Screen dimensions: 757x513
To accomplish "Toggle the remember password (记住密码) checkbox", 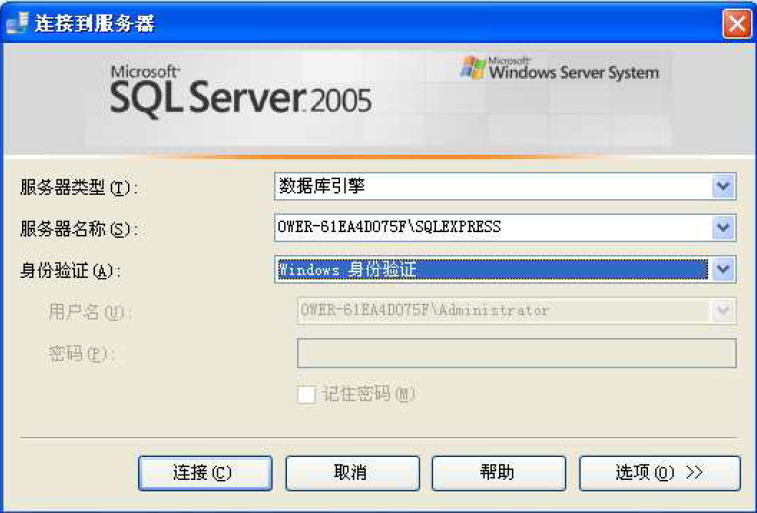I will (306, 394).
